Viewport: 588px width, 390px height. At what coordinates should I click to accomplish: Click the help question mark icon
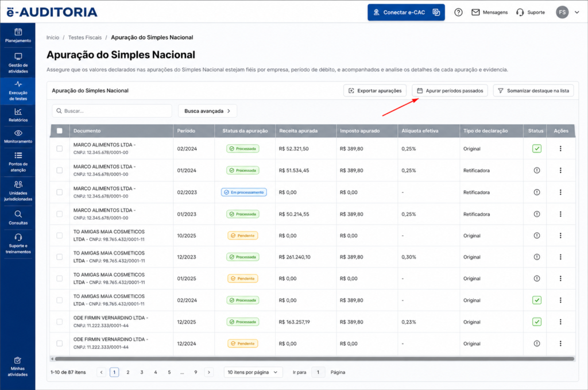pyautogui.click(x=458, y=13)
